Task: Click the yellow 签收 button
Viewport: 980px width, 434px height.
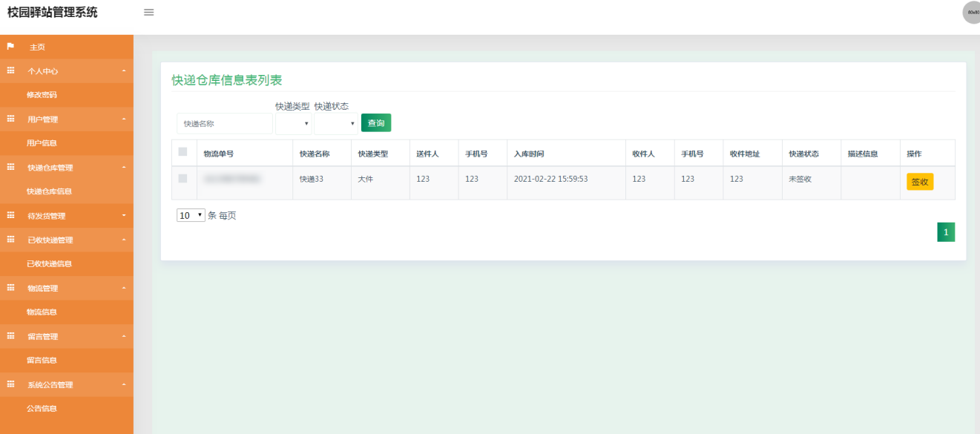Action: pos(920,182)
